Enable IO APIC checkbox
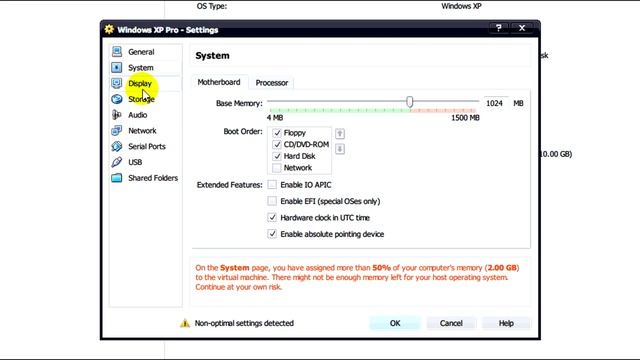 click(x=272, y=185)
